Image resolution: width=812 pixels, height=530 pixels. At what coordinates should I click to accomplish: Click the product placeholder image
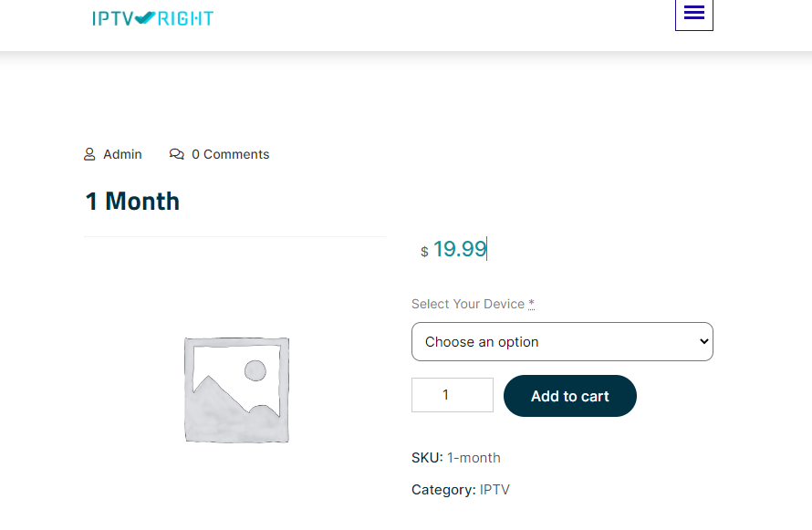[236, 390]
